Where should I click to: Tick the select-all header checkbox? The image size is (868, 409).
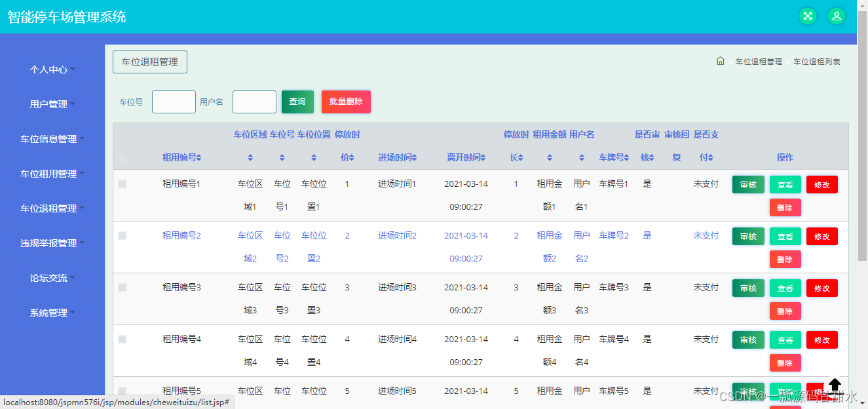point(123,157)
